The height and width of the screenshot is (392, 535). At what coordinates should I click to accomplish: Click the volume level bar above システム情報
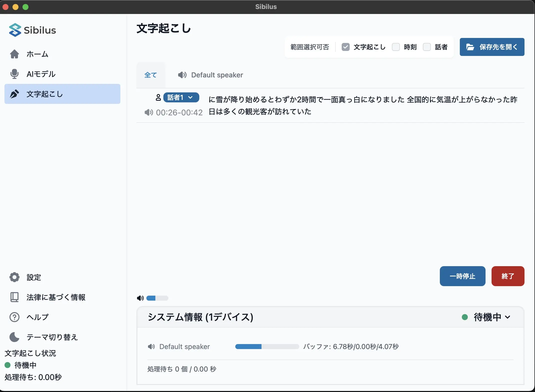tap(157, 298)
